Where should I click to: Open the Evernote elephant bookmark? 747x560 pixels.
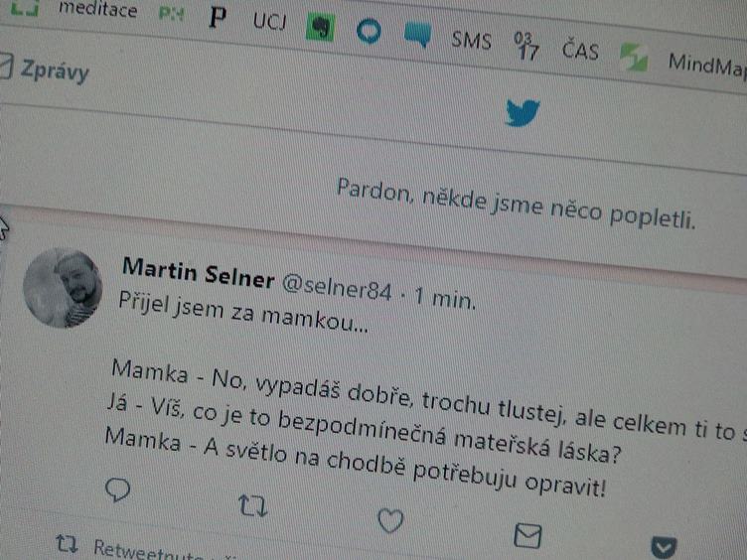pyautogui.click(x=320, y=27)
